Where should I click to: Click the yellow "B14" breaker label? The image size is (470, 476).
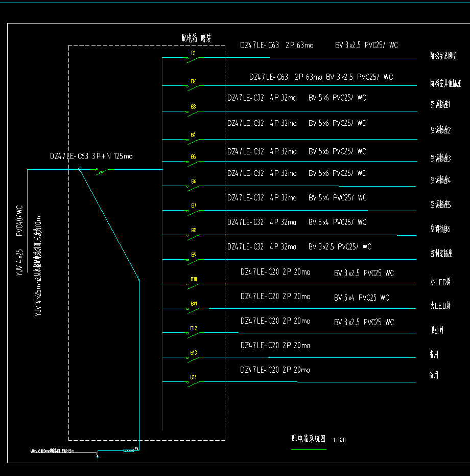(x=193, y=377)
